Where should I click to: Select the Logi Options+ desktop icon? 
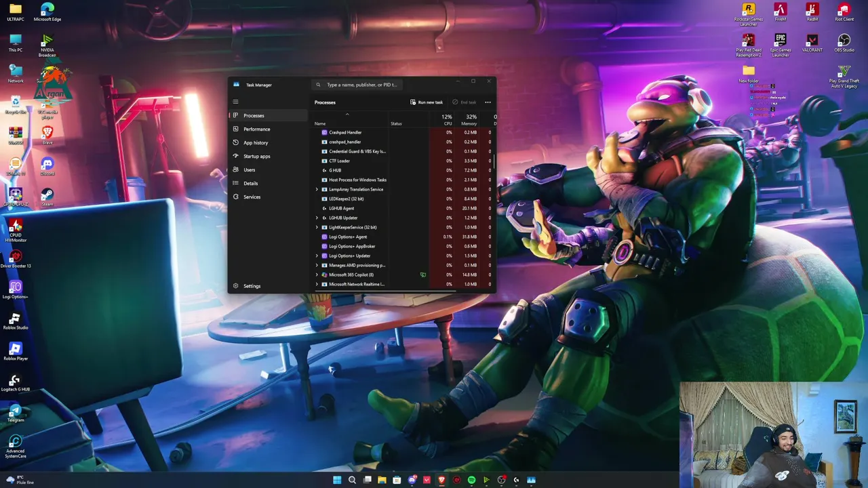point(15,290)
